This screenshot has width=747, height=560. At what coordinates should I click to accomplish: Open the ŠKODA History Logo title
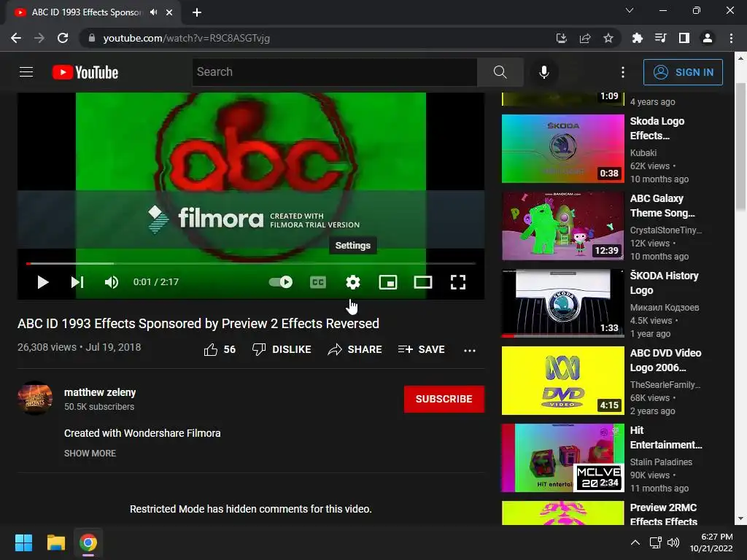[x=664, y=283]
